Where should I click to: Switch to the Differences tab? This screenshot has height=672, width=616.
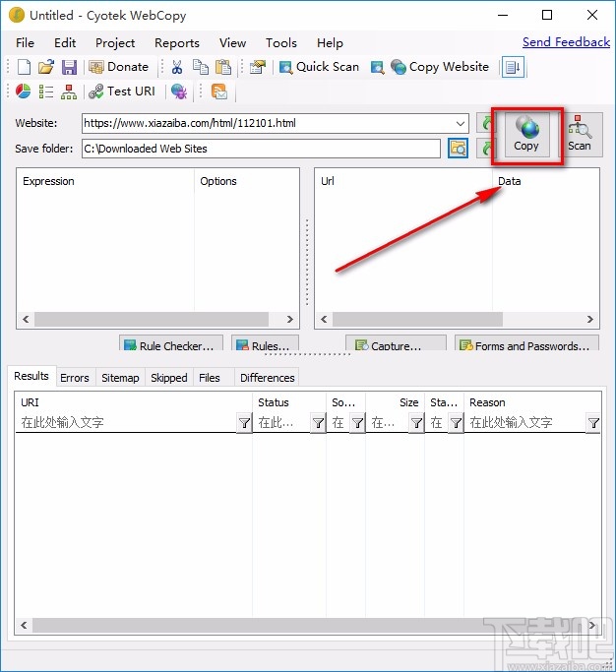pyautogui.click(x=267, y=378)
